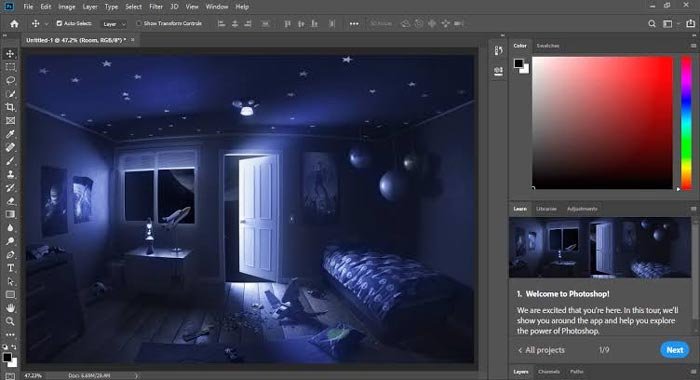Open more align options ellipsis

click(x=354, y=24)
